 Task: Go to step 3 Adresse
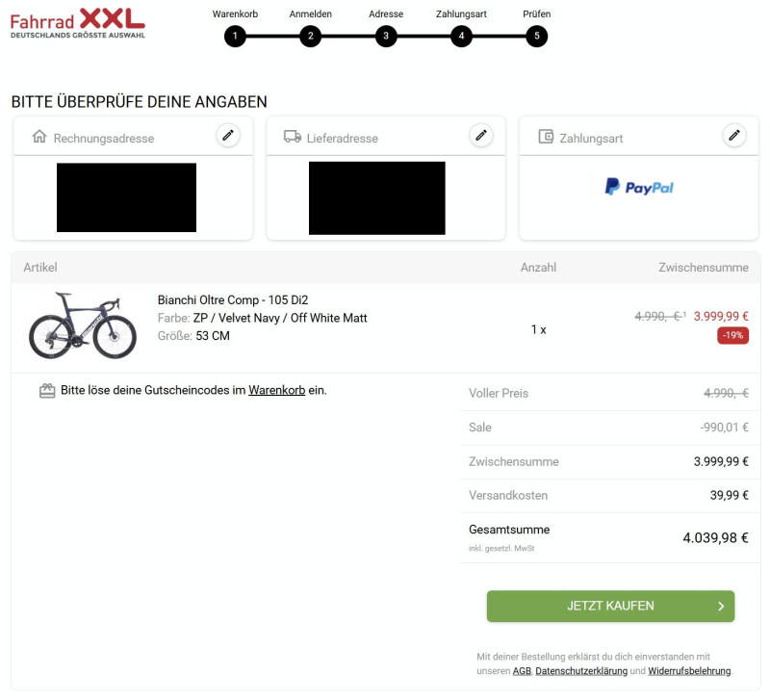(x=386, y=36)
